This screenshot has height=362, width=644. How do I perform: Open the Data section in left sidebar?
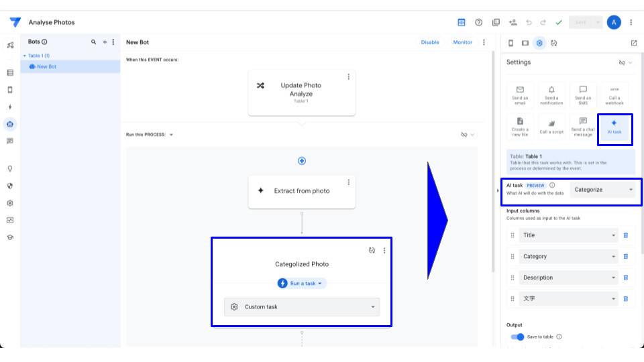click(x=10, y=72)
